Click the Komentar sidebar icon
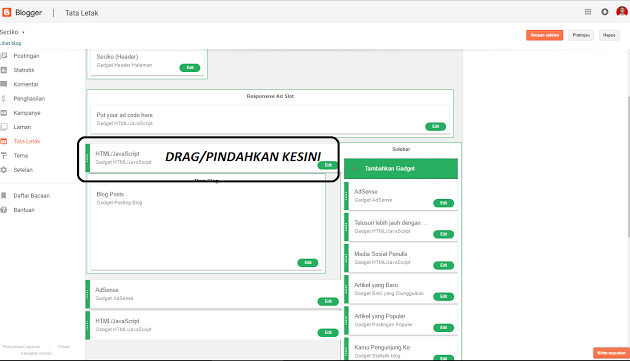 [4, 84]
